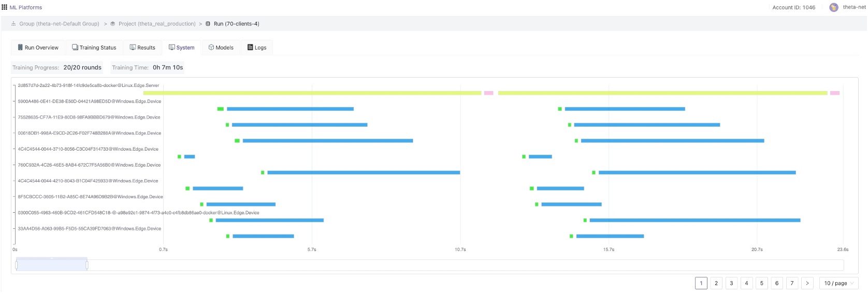Click the right handle of timeline zoom slider
Screen dimensions: 868x294
coord(87,265)
